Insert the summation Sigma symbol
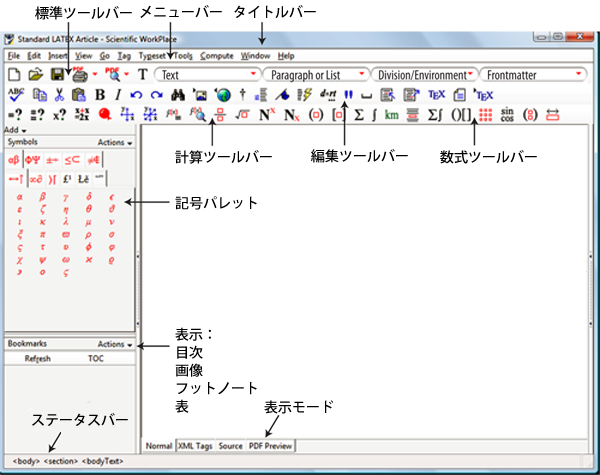This screenshot has width=600, height=475. coord(359,114)
